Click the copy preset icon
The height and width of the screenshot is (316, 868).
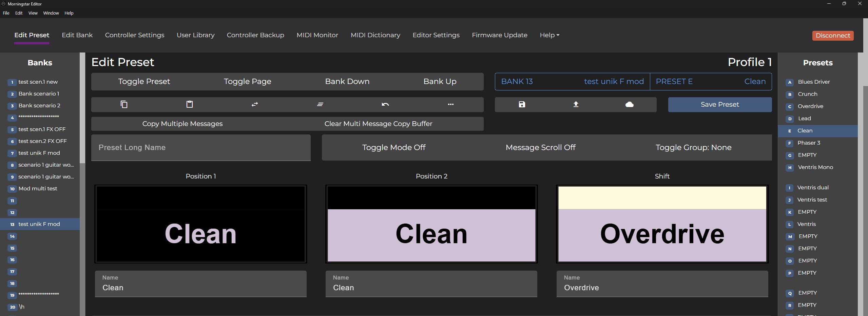click(124, 104)
